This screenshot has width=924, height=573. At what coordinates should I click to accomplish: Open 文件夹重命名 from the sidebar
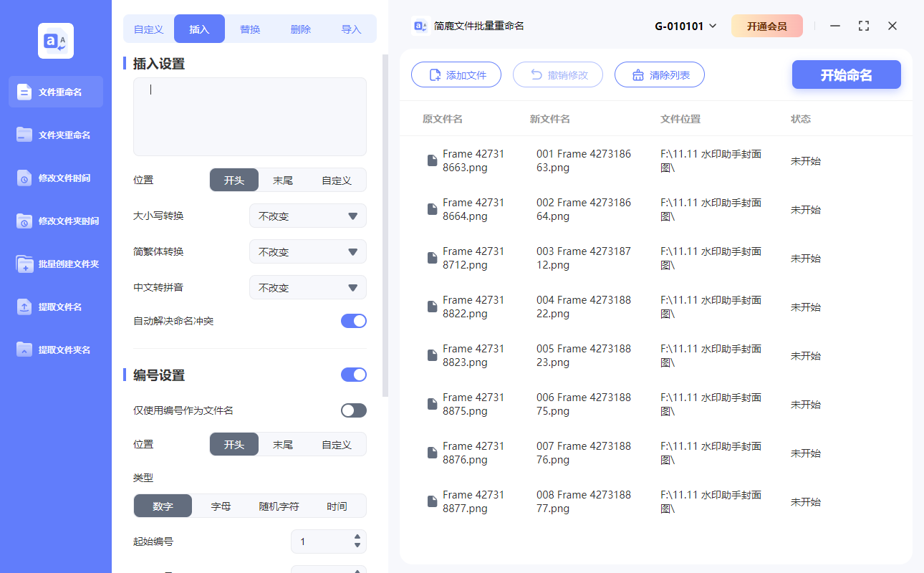(56, 135)
